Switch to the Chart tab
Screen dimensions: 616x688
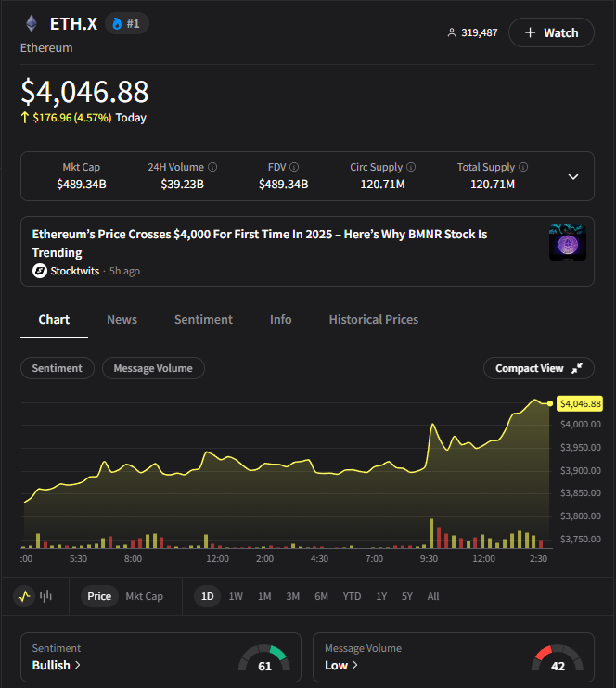click(54, 319)
